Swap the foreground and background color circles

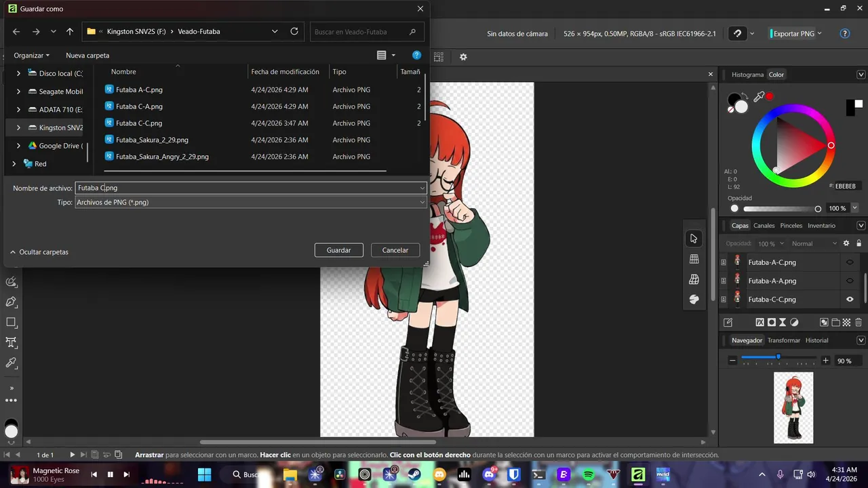(745, 96)
